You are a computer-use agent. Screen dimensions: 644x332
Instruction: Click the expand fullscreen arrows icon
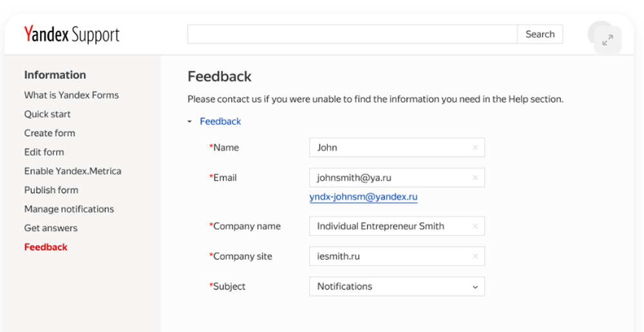(607, 40)
